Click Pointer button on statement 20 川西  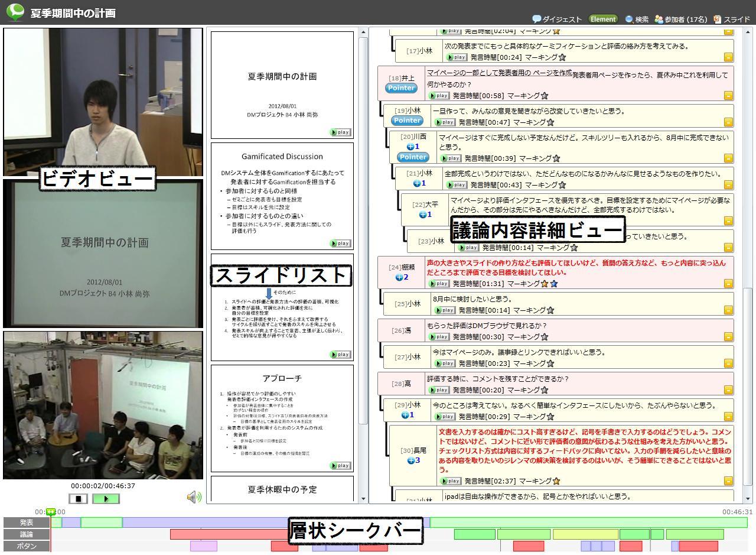(x=413, y=157)
